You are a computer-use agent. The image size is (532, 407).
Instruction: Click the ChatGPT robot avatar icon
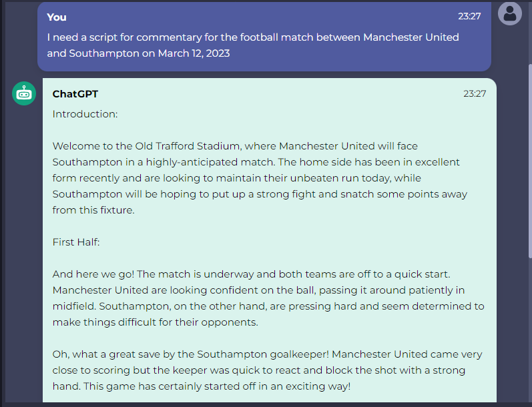tap(24, 93)
